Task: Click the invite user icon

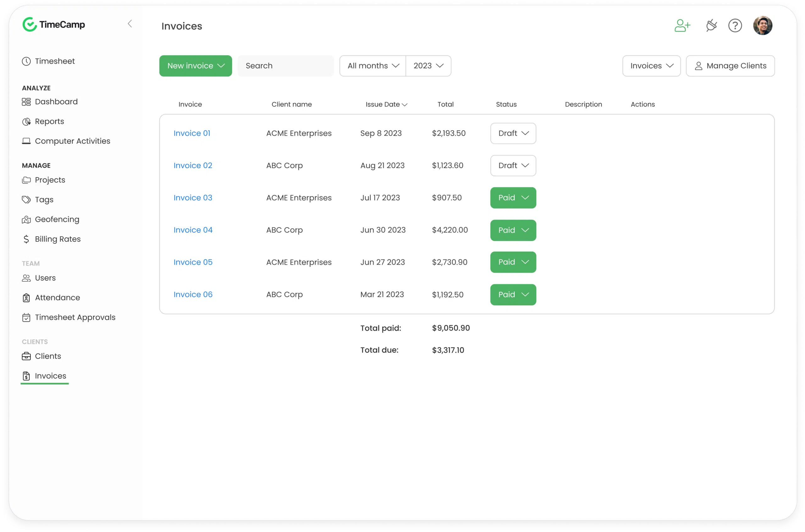Action: [x=682, y=25]
